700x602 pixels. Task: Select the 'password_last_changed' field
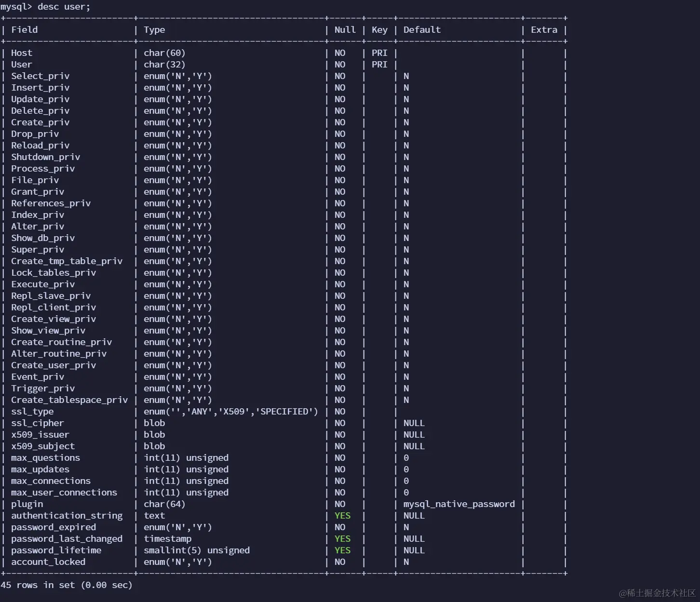67,539
